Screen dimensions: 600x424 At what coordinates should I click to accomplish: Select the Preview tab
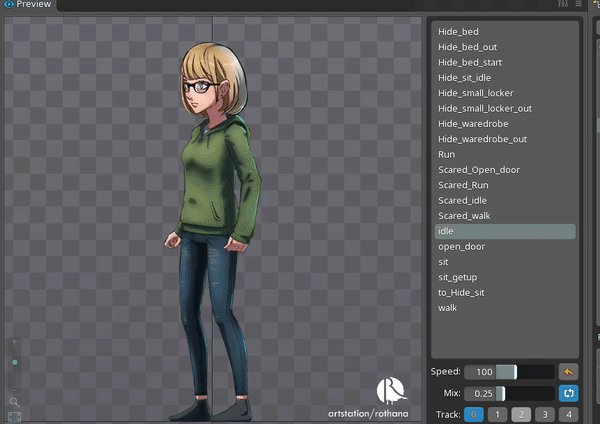tap(28, 5)
